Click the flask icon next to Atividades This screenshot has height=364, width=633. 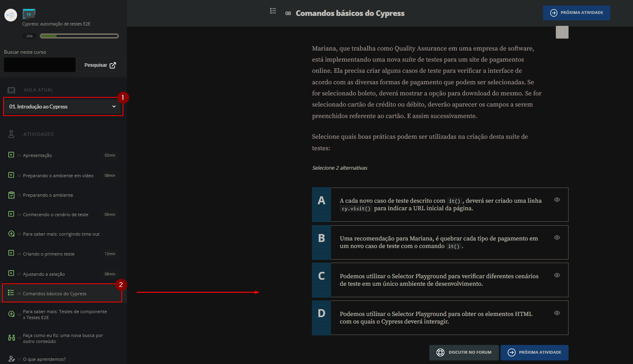[11, 134]
